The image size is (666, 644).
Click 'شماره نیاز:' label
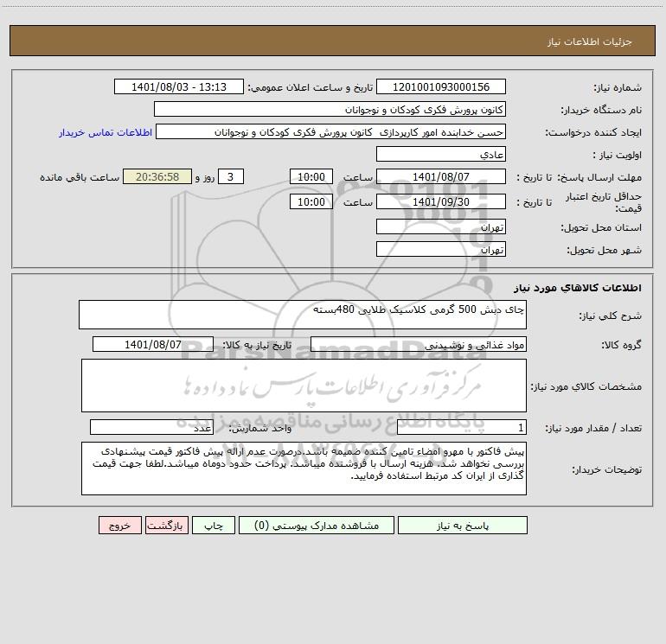point(618,88)
